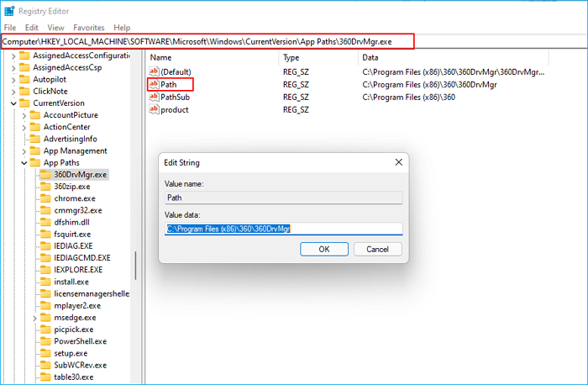Image resolution: width=588 pixels, height=385 pixels.
Task: Click the Autopilot folder icon
Action: click(x=24, y=80)
